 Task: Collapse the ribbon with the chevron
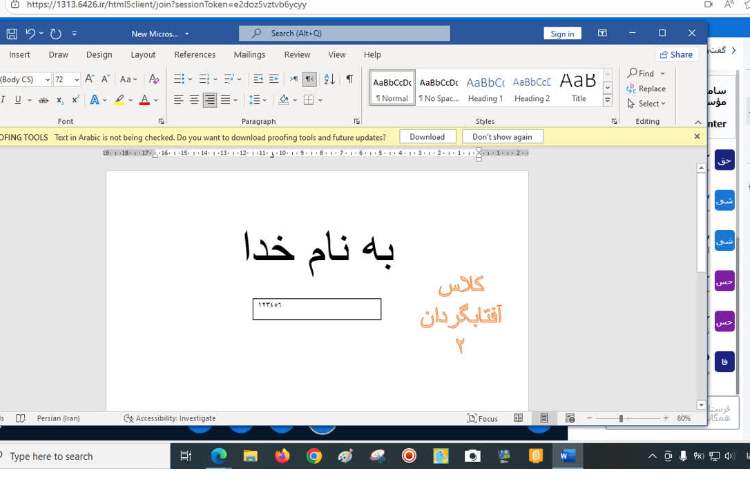coord(698,122)
